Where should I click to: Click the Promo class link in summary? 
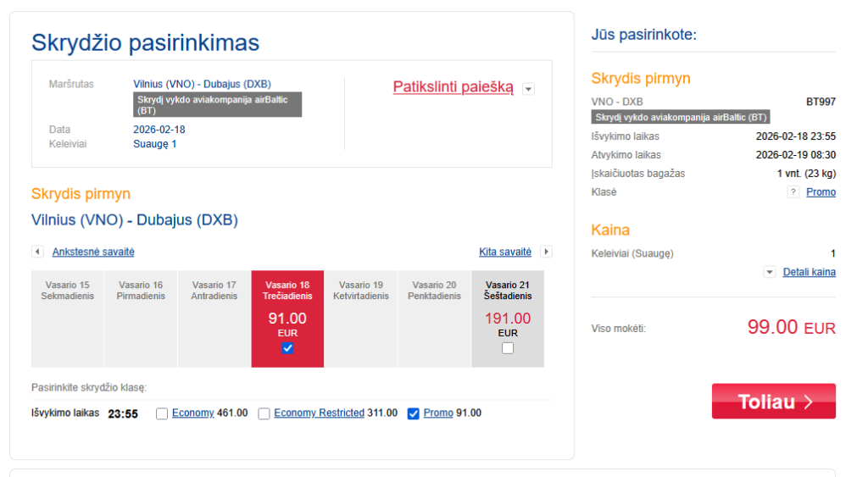click(x=821, y=192)
